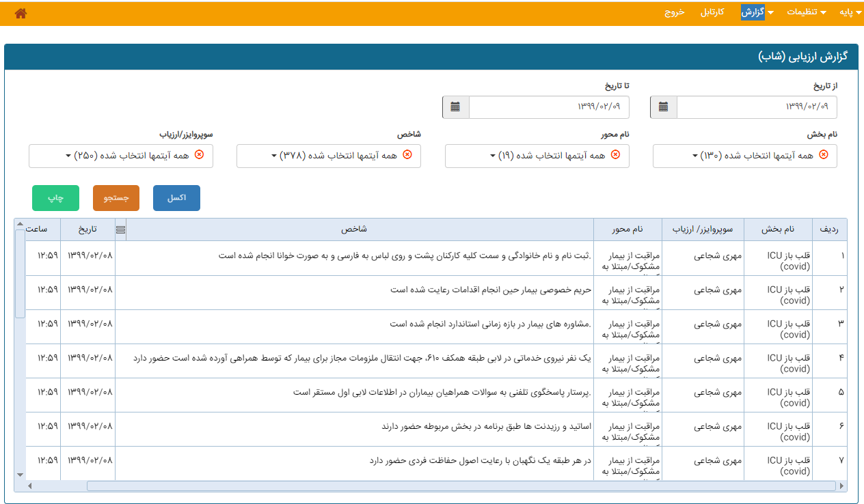The image size is (864, 504).
Task: Select the cell 'حریم خصوصی بیمار حین انجام اقدامات'
Action: click(x=354, y=292)
